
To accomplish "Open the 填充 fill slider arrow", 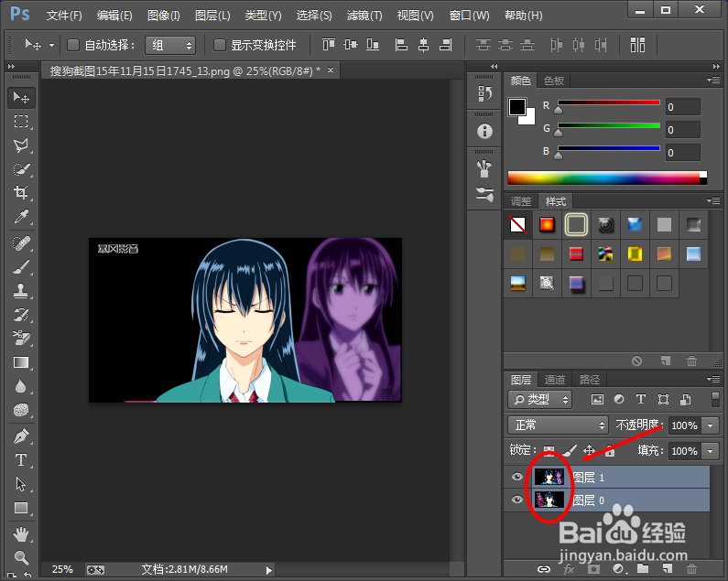I will point(711,451).
